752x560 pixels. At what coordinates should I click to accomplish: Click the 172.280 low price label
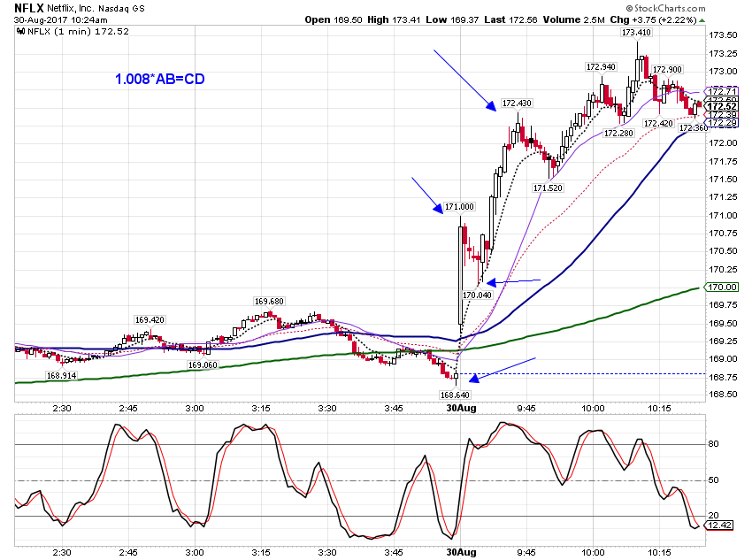tap(618, 133)
